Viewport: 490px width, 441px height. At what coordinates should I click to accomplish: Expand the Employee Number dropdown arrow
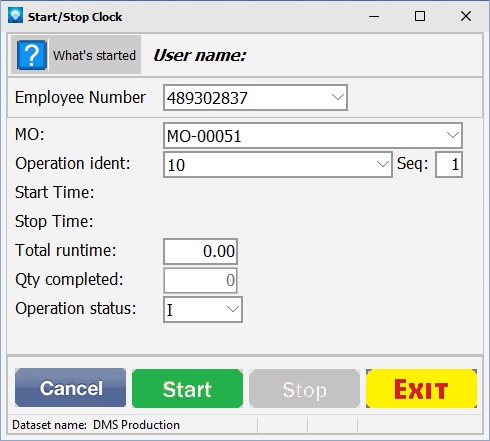pyautogui.click(x=338, y=97)
